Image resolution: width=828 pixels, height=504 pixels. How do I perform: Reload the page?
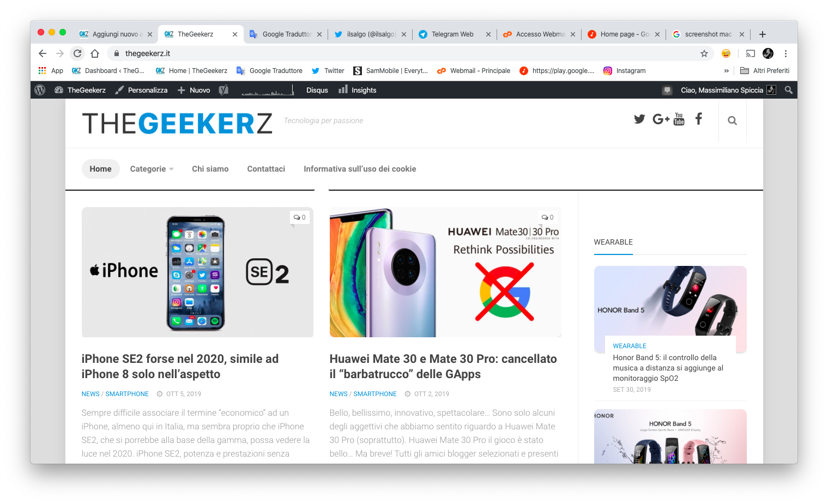(77, 53)
